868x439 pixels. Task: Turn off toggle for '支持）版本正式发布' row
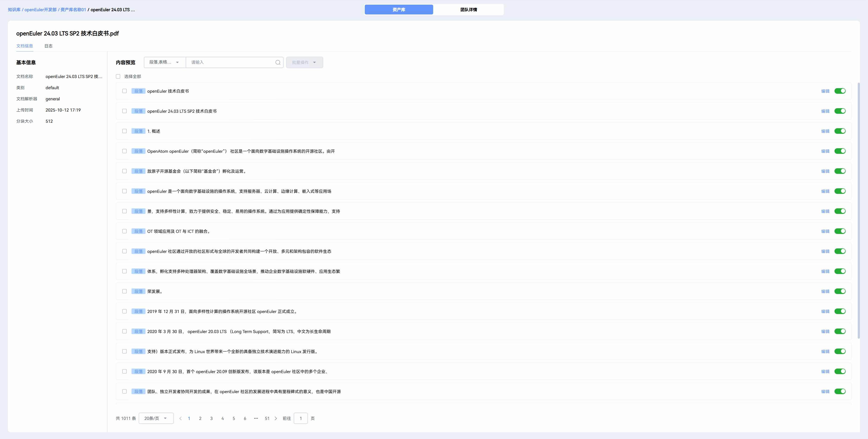[x=840, y=351]
